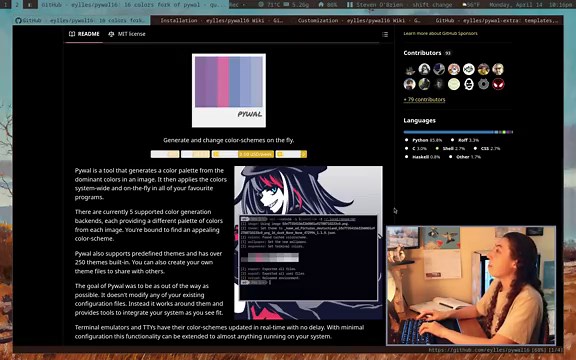Open the plain pale-green circle contributor avatar
Image resolution: width=576 pixels, height=360 pixels.
454,84
